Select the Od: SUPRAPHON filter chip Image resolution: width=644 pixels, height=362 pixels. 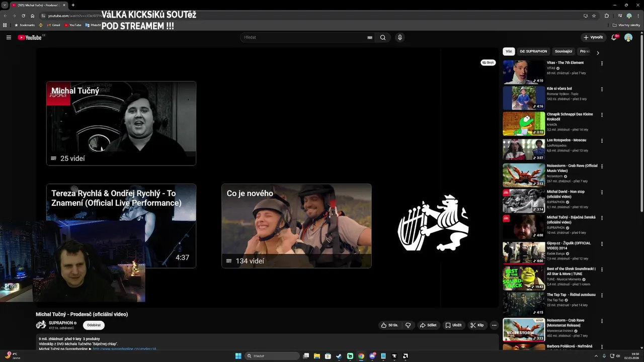(533, 51)
